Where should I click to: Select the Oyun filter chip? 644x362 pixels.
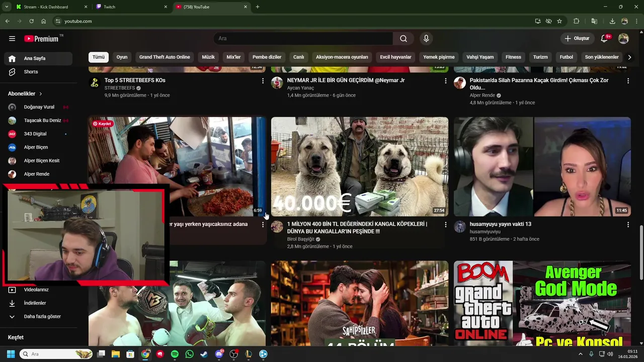(122, 57)
